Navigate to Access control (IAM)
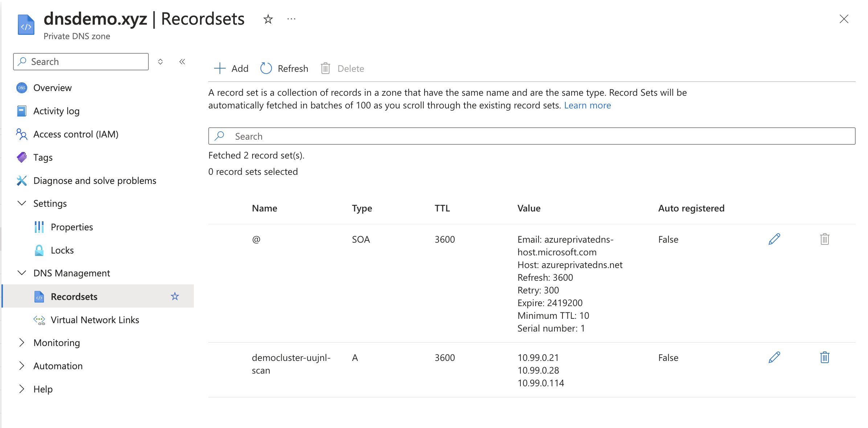Screen dimensions: 868x428 (76, 134)
